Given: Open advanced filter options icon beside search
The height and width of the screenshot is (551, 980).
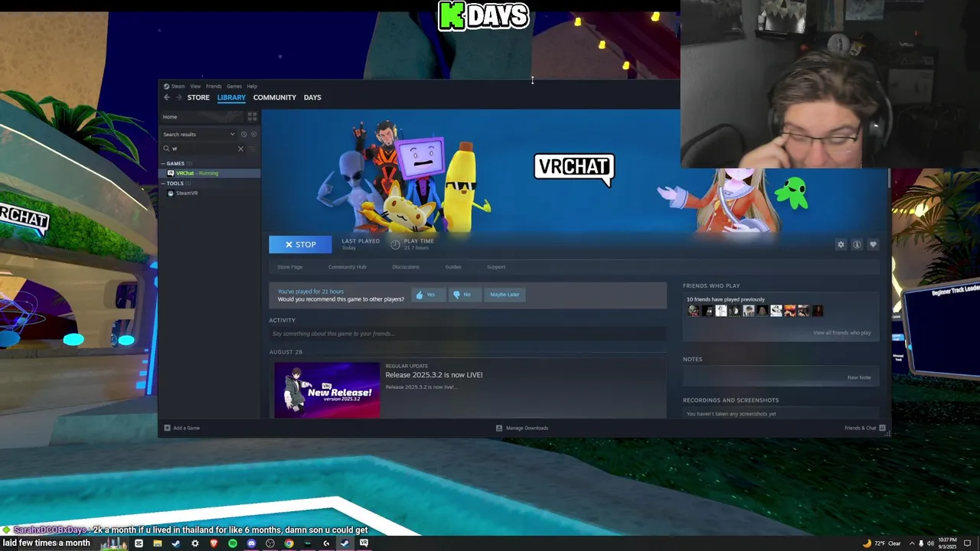Looking at the screenshot, I should pos(251,148).
